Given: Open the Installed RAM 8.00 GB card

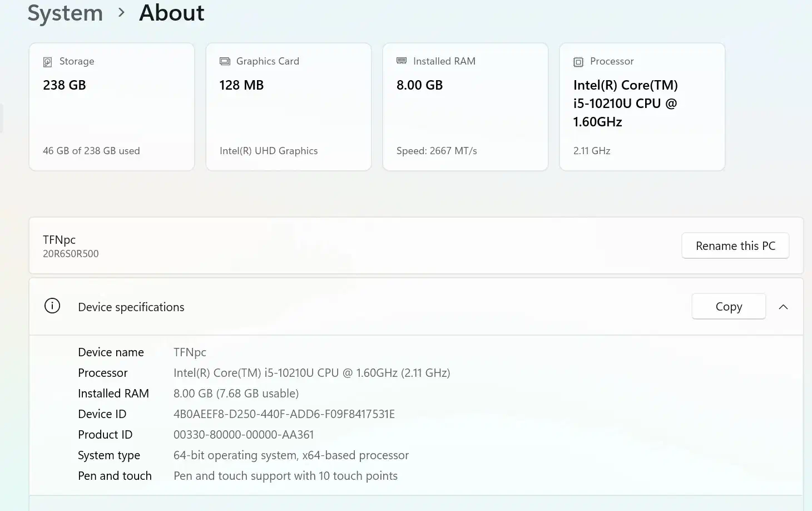Looking at the screenshot, I should [x=465, y=107].
